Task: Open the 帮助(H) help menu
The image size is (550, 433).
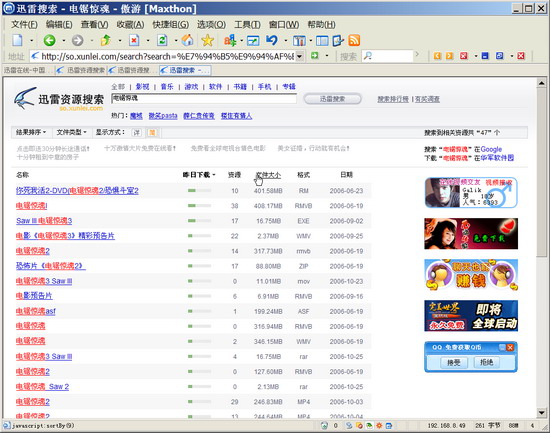Action: (321, 25)
